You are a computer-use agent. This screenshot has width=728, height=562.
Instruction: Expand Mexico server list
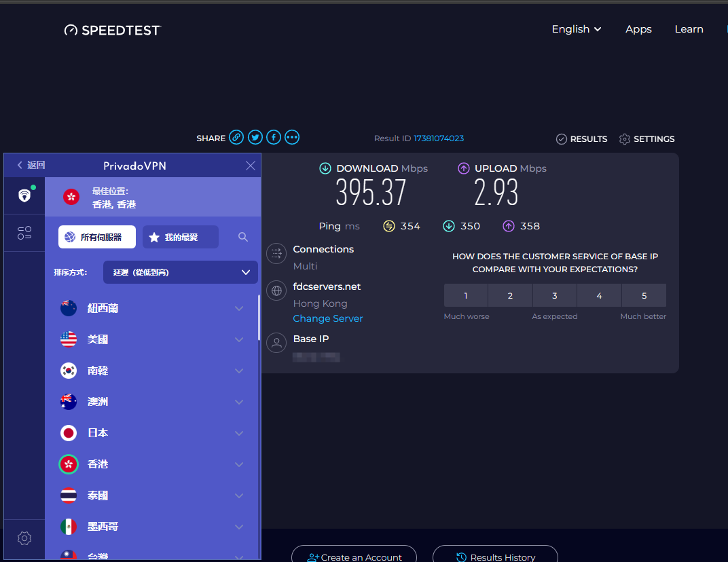pyautogui.click(x=239, y=527)
